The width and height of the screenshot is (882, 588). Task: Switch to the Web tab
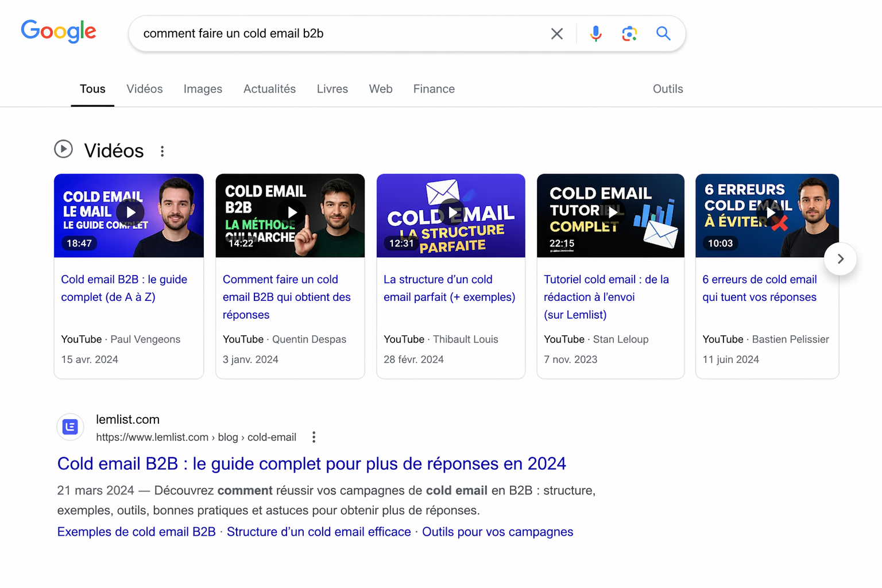[x=381, y=89]
